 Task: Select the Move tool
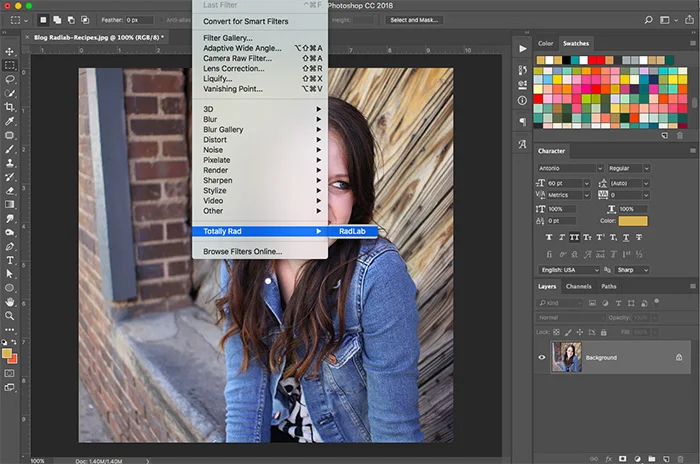(x=9, y=51)
